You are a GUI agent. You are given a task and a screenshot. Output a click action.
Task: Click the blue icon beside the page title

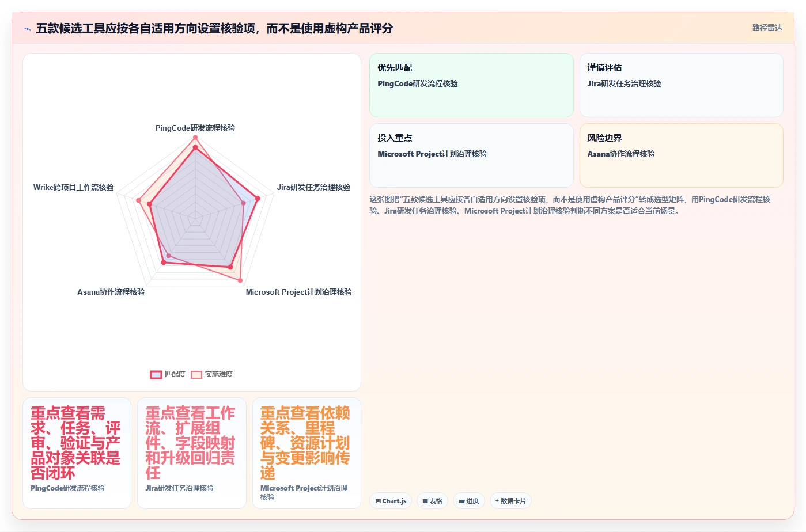click(x=27, y=29)
